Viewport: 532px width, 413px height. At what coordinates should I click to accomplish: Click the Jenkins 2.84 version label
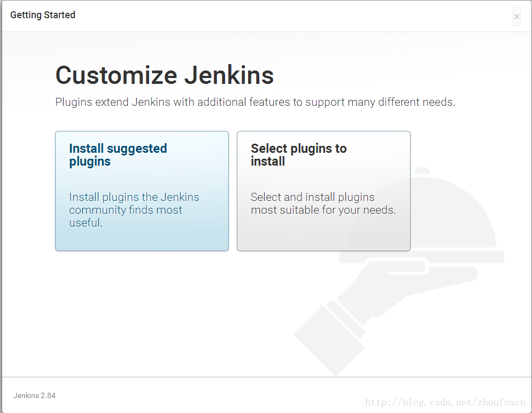[34, 396]
